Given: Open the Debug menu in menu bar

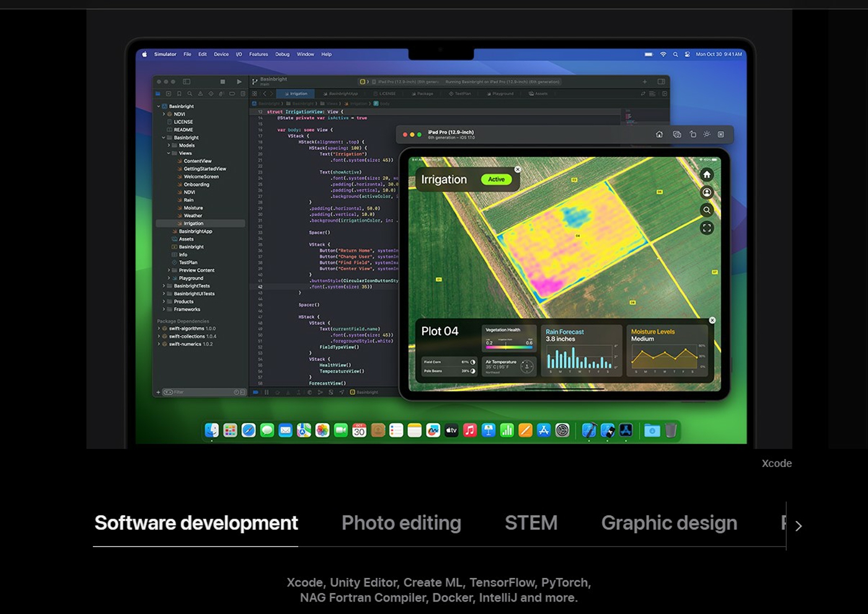Looking at the screenshot, I should (282, 55).
